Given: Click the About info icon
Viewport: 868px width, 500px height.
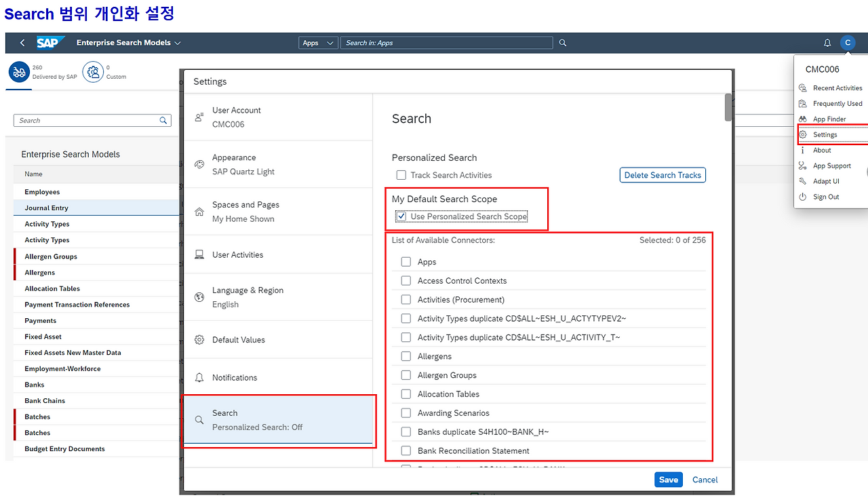Looking at the screenshot, I should tap(803, 151).
